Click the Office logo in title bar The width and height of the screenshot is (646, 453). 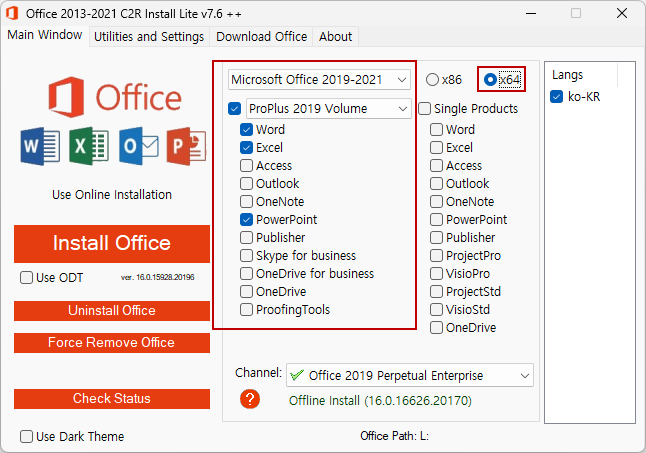point(12,13)
